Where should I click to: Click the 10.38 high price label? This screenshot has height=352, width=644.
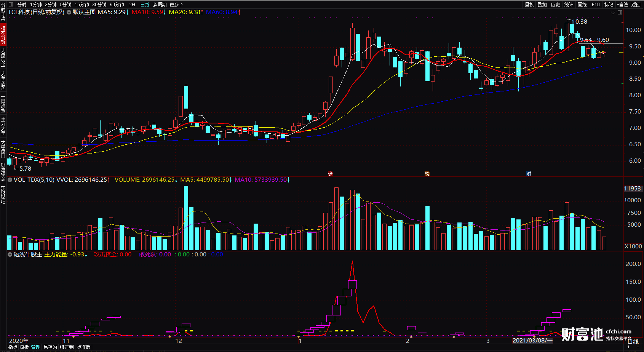click(x=580, y=22)
